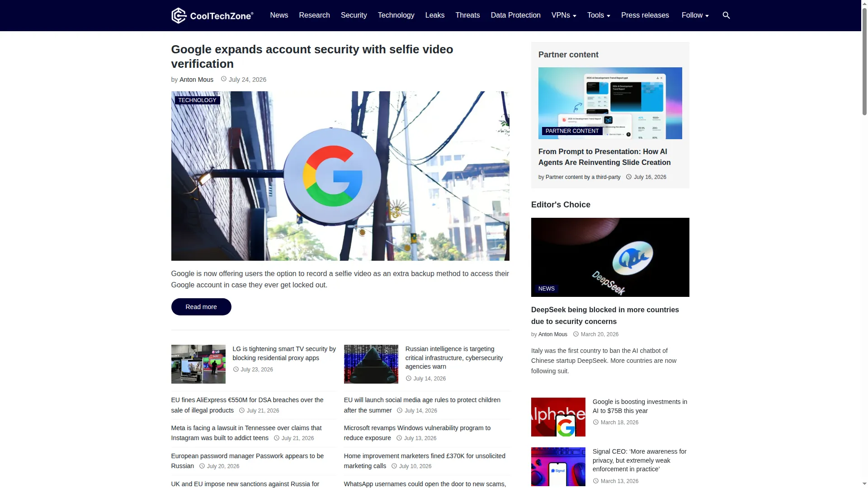868x488 pixels.
Task: Expand the VPNs dropdown menu
Action: coord(564,15)
